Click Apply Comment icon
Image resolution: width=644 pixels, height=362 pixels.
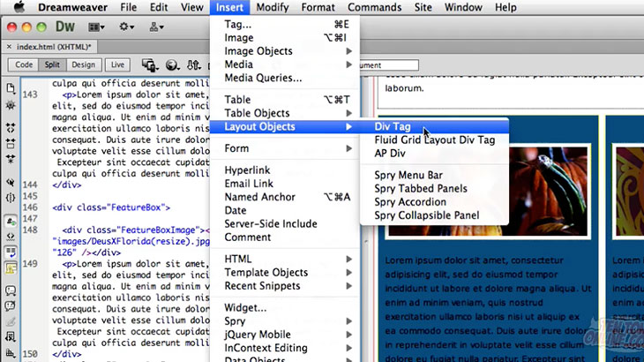[11, 290]
